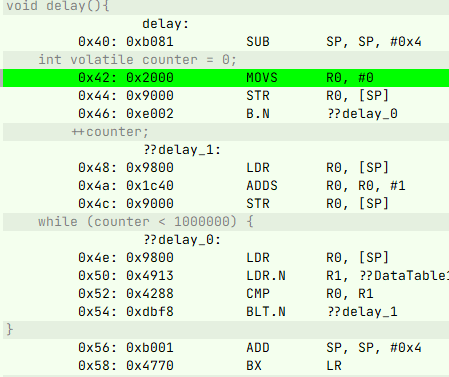
Task: Select the ??delay_1 label line
Action: (x=226, y=150)
